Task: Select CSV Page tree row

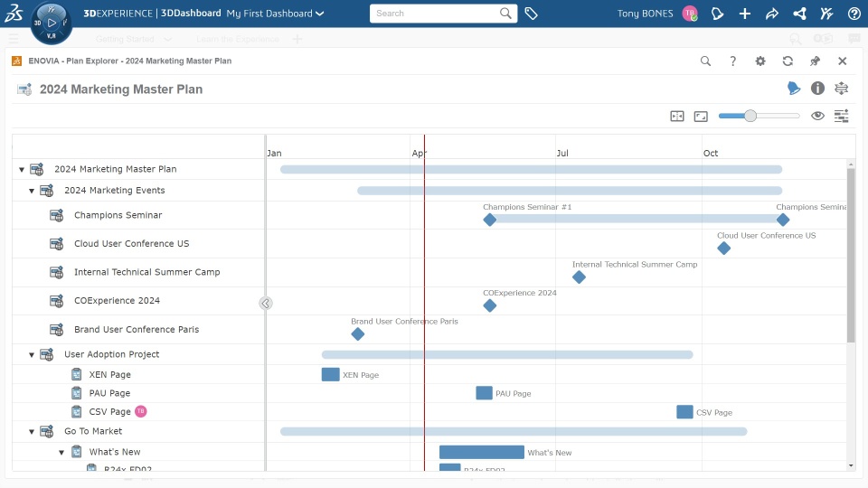Action: (138, 412)
